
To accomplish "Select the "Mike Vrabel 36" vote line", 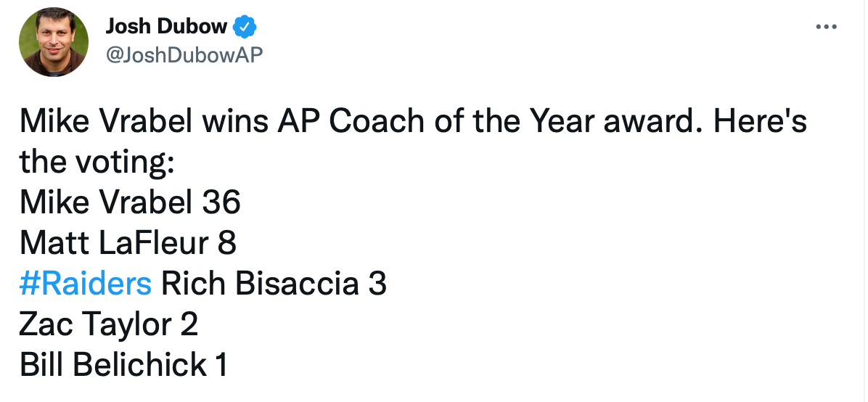I will click(x=130, y=202).
